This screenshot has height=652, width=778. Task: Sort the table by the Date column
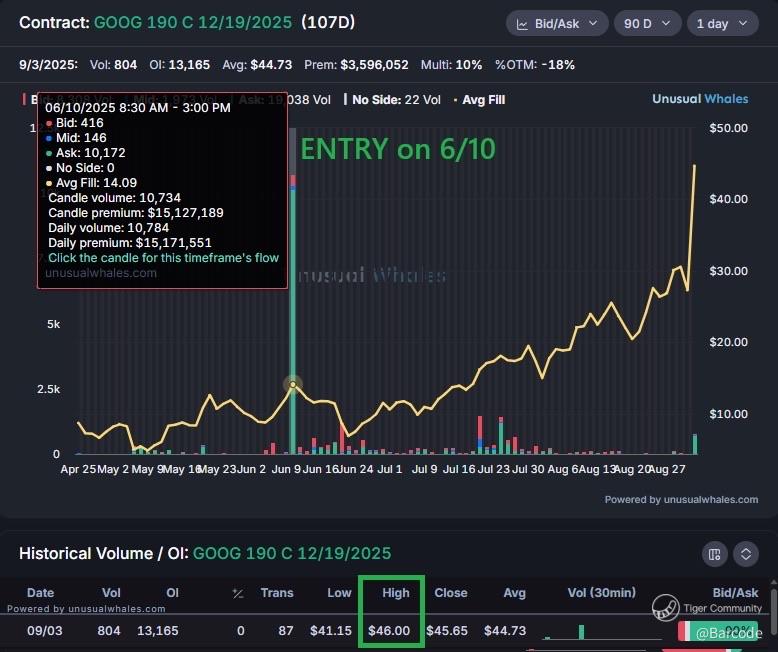(41, 592)
